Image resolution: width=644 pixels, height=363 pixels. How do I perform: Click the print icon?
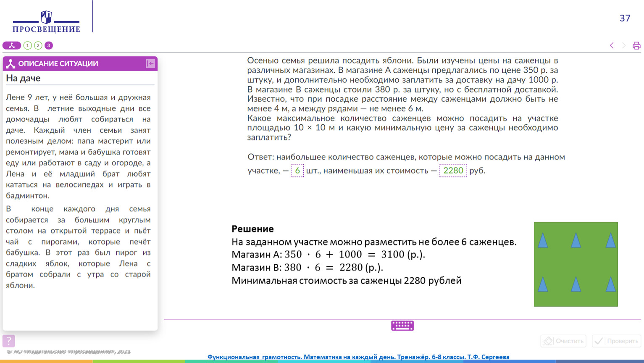(x=636, y=45)
